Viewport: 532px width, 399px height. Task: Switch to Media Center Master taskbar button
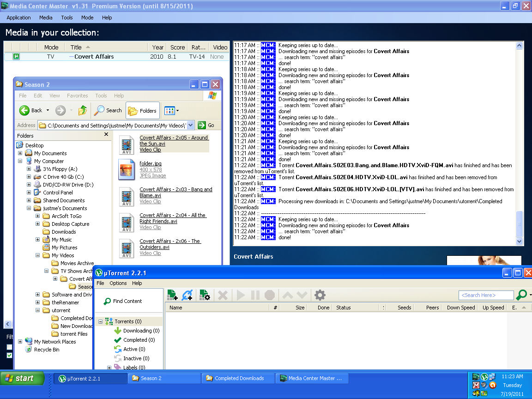coord(312,378)
